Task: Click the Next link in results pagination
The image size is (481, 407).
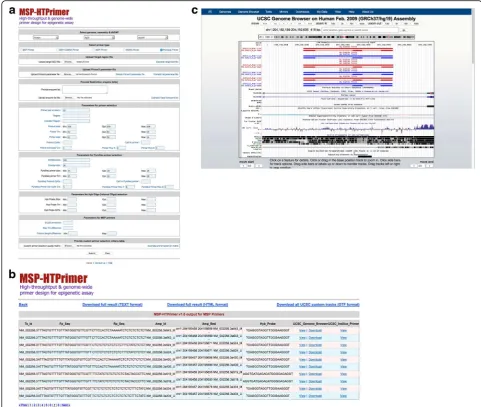Action: point(66,405)
